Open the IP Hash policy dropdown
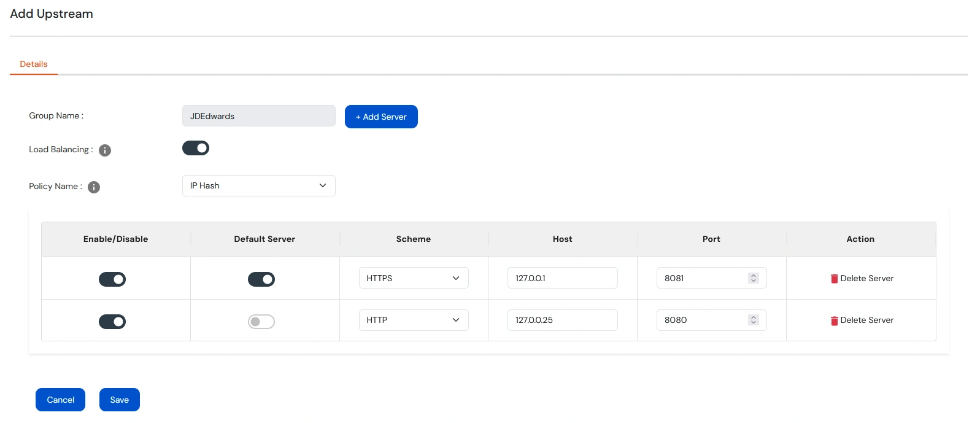Image resolution: width=980 pixels, height=423 pixels. (x=258, y=185)
